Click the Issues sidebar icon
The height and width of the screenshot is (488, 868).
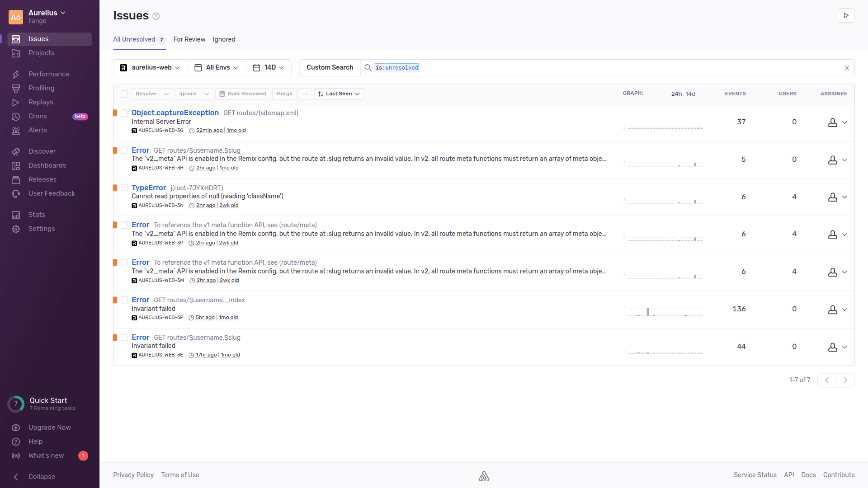[x=16, y=39]
